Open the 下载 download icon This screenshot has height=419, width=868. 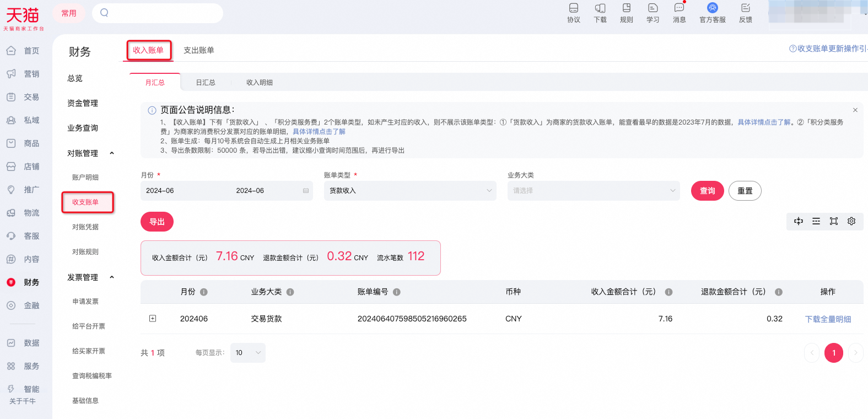click(600, 13)
